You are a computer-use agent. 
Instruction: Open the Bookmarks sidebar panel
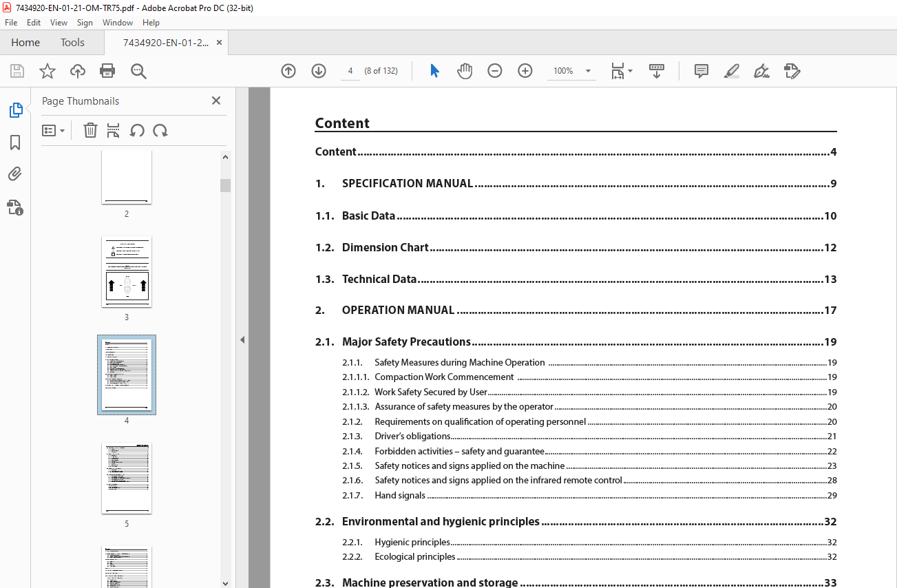(x=15, y=143)
